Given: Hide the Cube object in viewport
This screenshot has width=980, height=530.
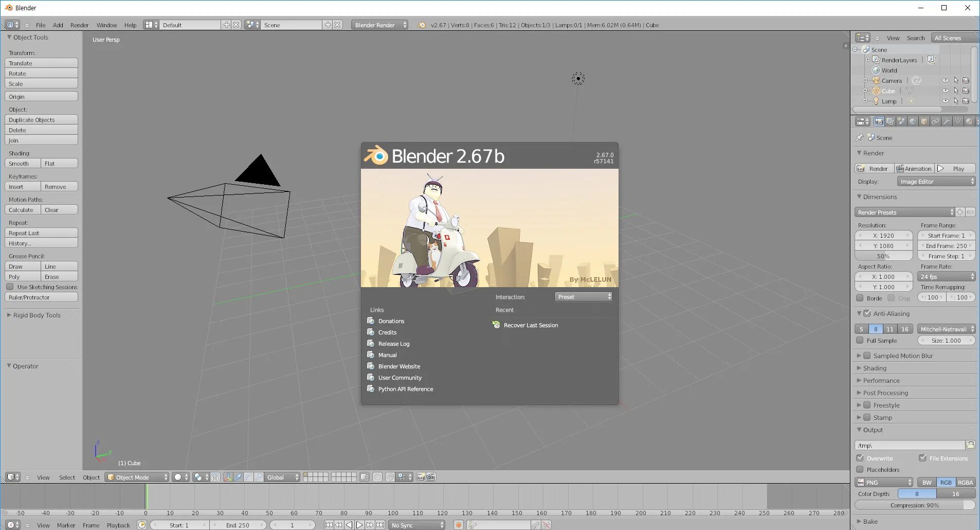Looking at the screenshot, I should pos(946,91).
